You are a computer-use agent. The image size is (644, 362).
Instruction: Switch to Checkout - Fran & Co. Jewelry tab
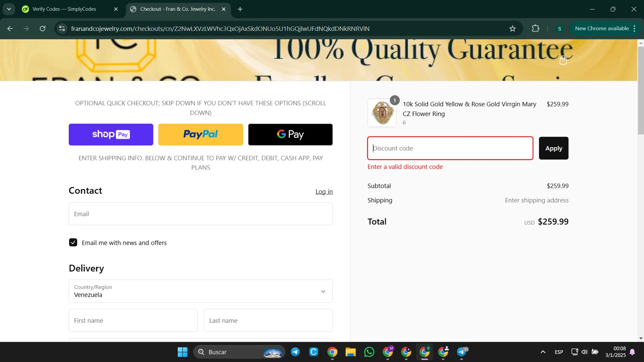(x=178, y=9)
